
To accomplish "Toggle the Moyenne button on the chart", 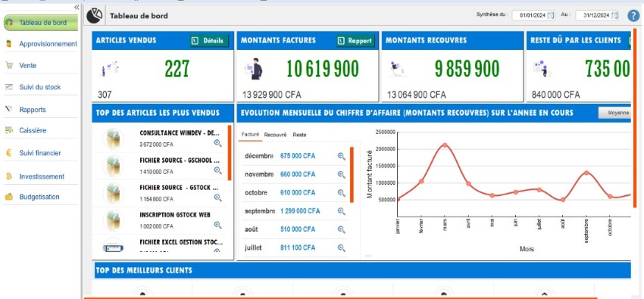I will pyautogui.click(x=614, y=113).
